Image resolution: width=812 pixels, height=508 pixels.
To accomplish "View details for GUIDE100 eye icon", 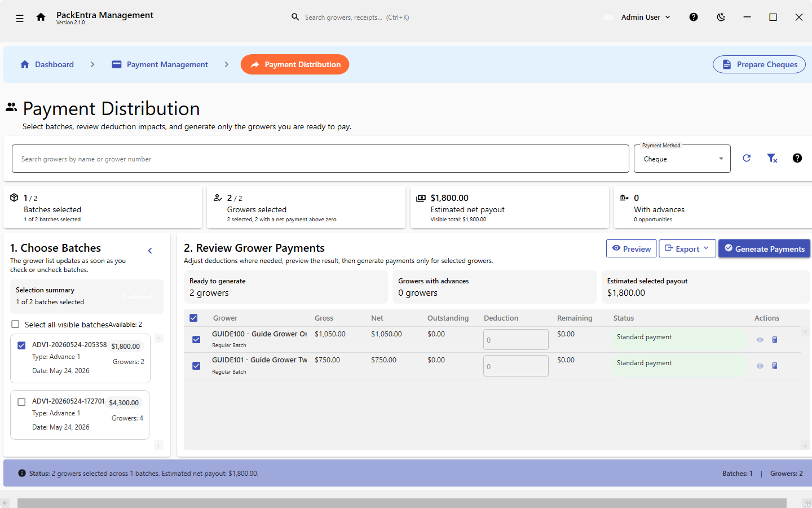I will coord(760,340).
